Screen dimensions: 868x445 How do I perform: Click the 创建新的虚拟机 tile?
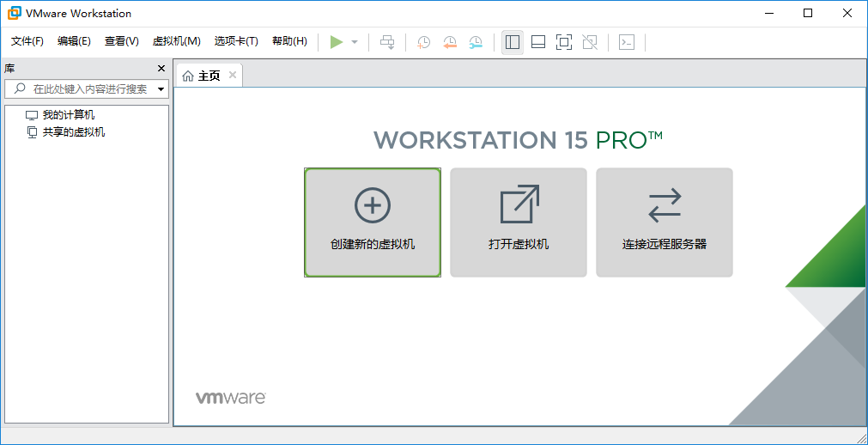pos(373,222)
